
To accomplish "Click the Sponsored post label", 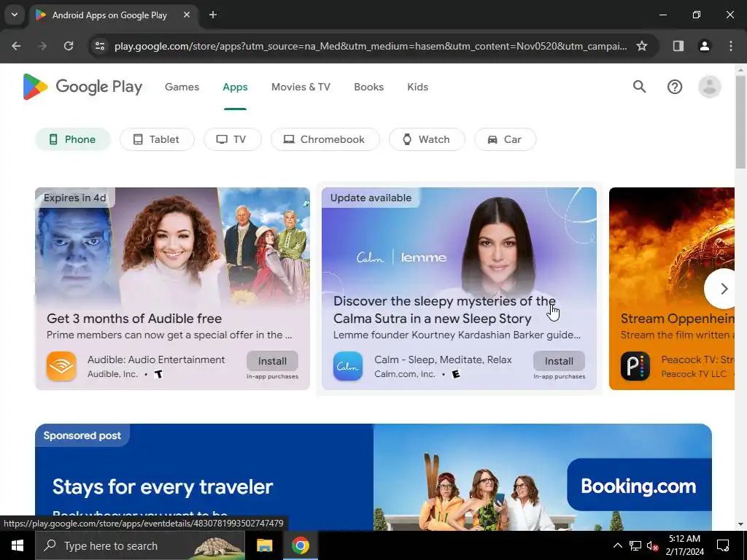I will tap(82, 435).
